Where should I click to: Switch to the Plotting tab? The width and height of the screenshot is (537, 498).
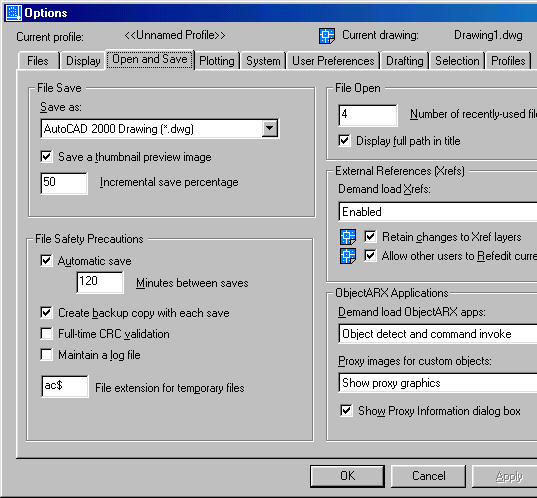[217, 61]
